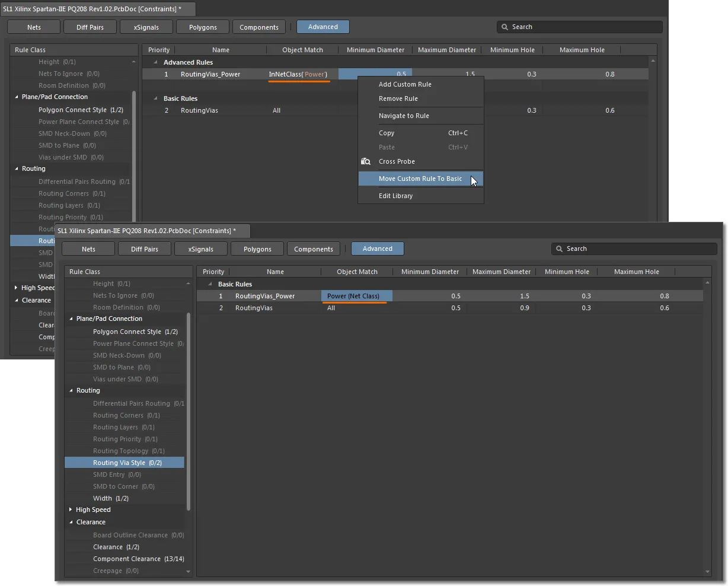Focus Search field in back window
The height and width of the screenshot is (586, 728).
(580, 27)
